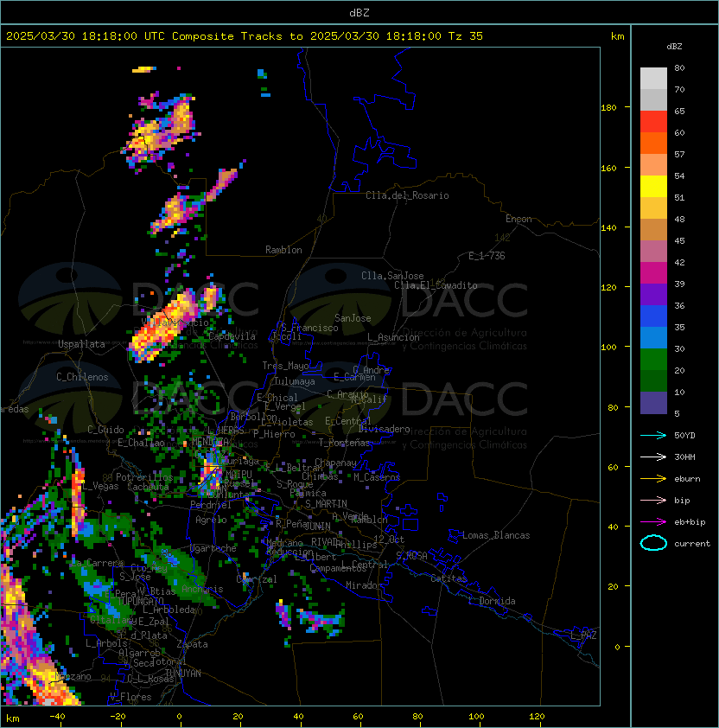Click the 'Tulumaya' map label
This screenshot has height=728, width=719.
[295, 381]
